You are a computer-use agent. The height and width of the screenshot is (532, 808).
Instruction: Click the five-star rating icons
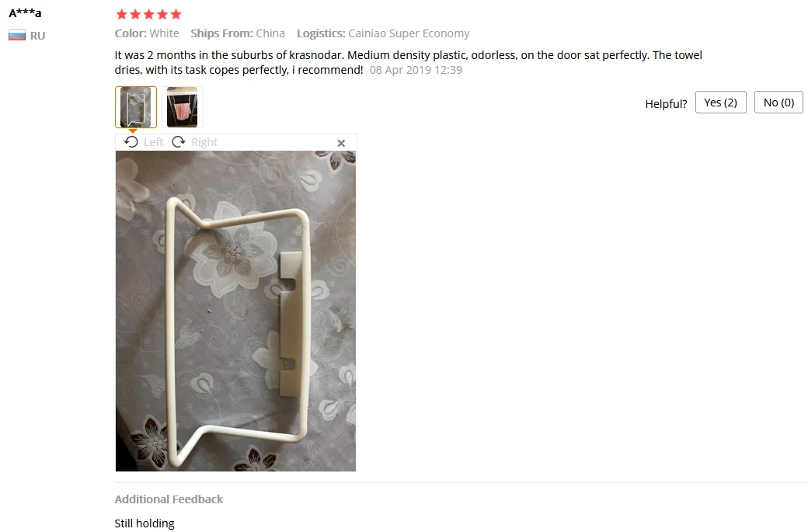[x=148, y=14]
